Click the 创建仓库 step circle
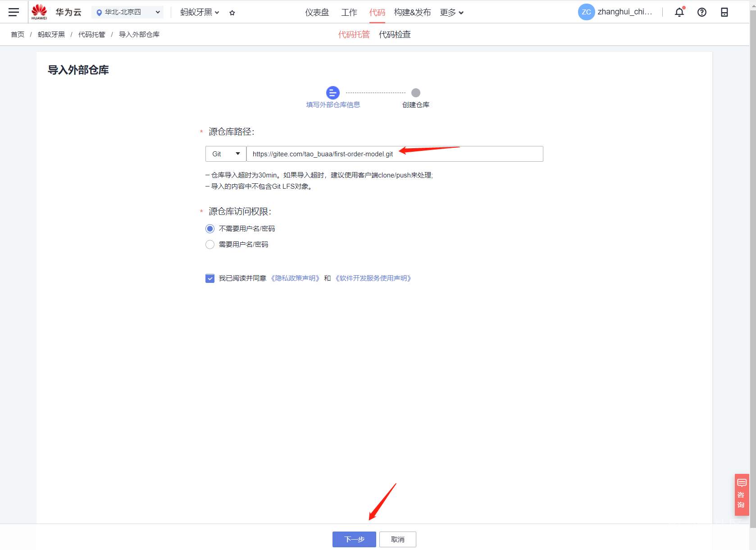756x550 pixels. pyautogui.click(x=416, y=93)
